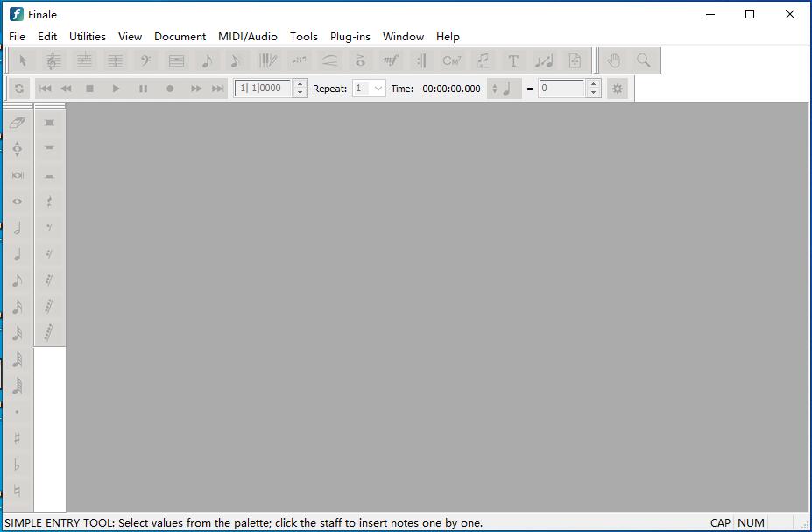812x532 pixels.
Task: Select the half note duration
Action: coord(18,228)
